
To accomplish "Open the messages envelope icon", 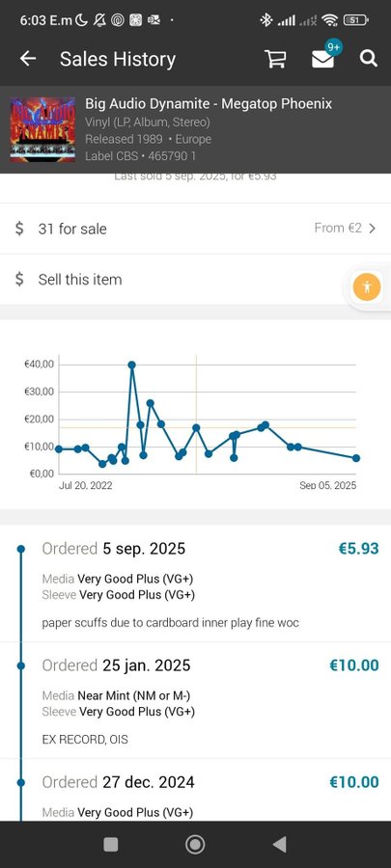I will click(x=322, y=59).
